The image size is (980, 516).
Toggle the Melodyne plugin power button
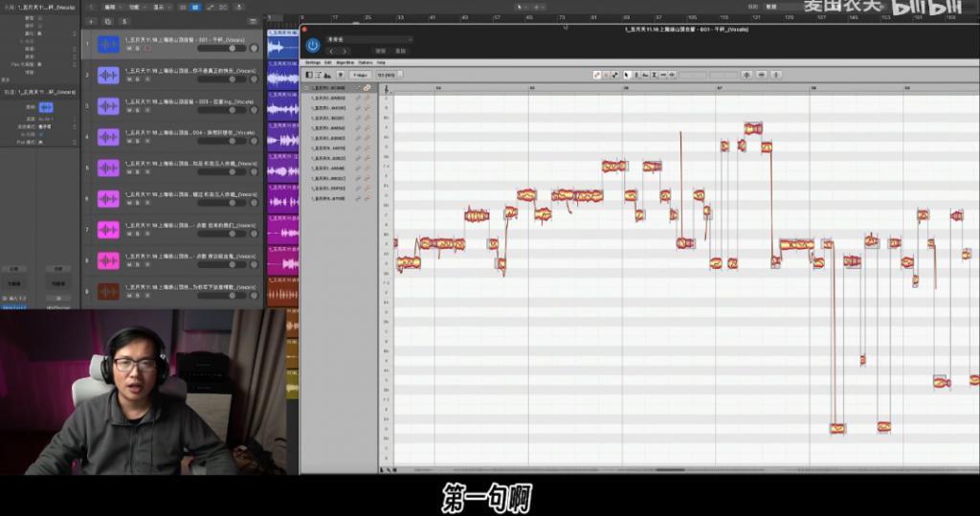[313, 45]
